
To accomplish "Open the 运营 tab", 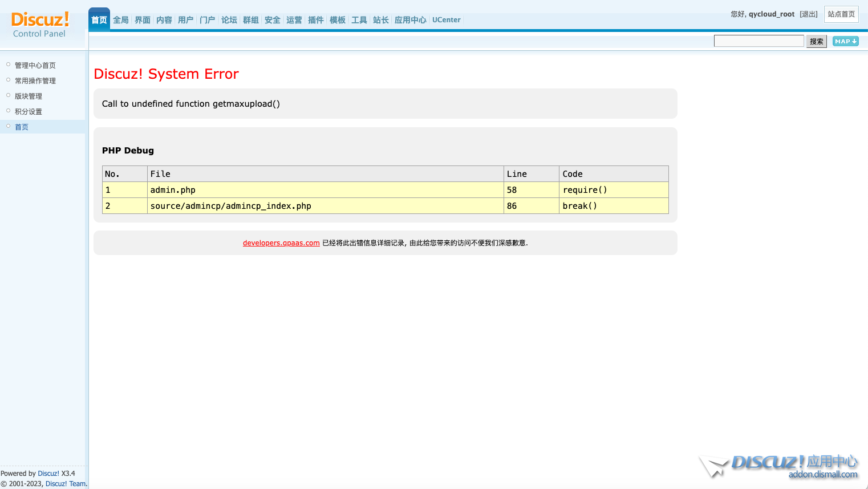I will pyautogui.click(x=294, y=20).
